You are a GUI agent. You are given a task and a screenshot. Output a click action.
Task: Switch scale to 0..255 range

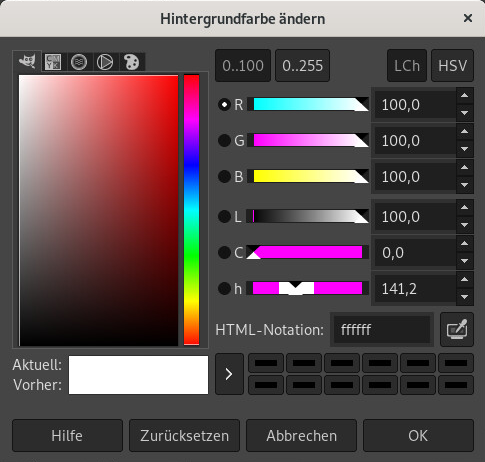click(302, 66)
